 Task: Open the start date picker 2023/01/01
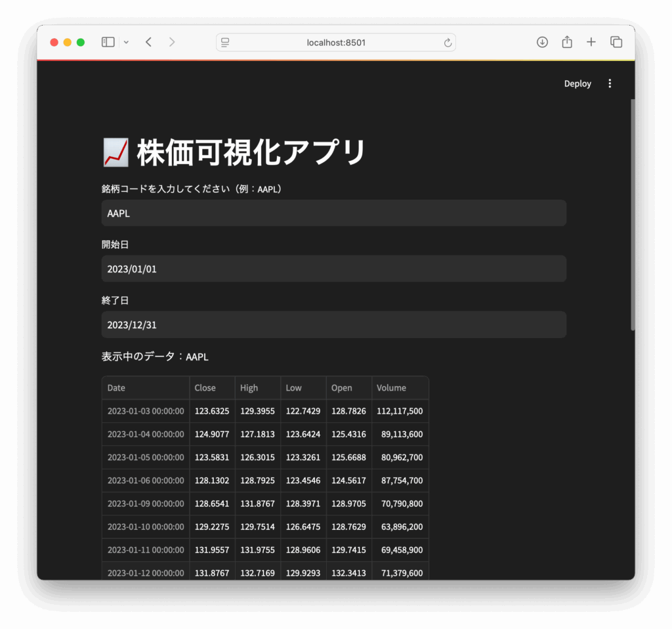pos(333,269)
